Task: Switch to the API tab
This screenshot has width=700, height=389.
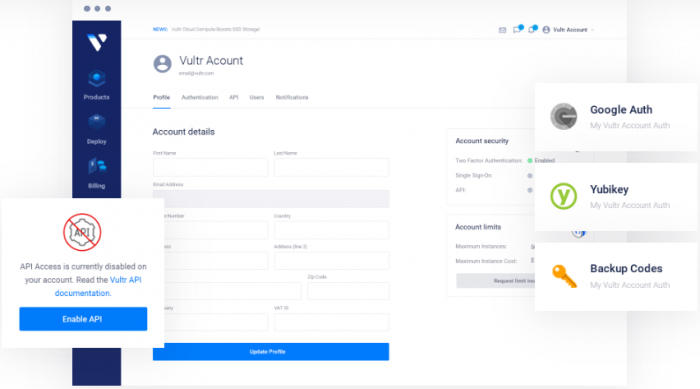Action: 233,97
